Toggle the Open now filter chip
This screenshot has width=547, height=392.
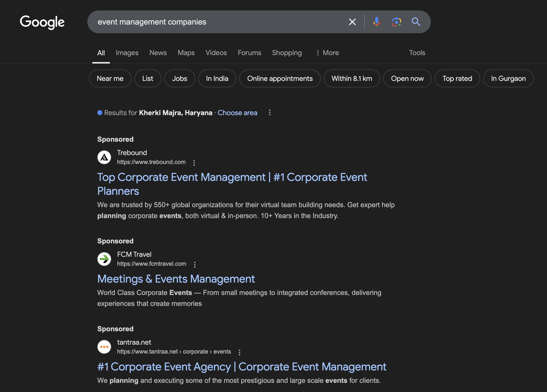click(407, 78)
